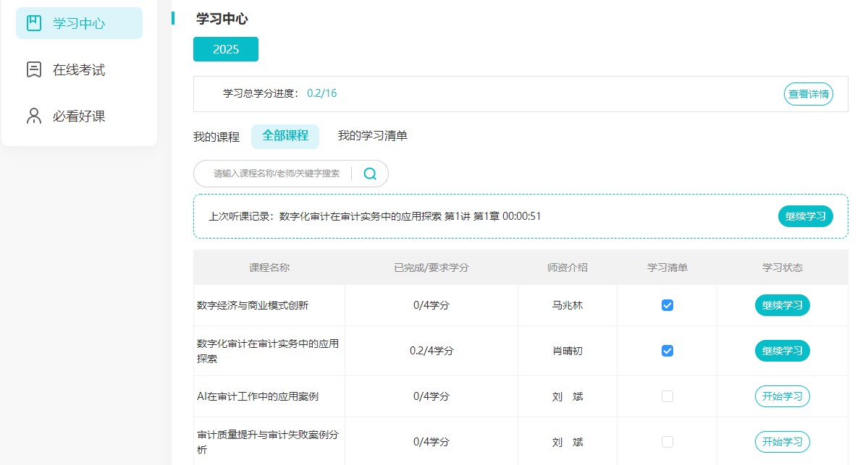868x465 pixels.
Task: Click the magnifier icon to search courses
Action: click(x=370, y=174)
